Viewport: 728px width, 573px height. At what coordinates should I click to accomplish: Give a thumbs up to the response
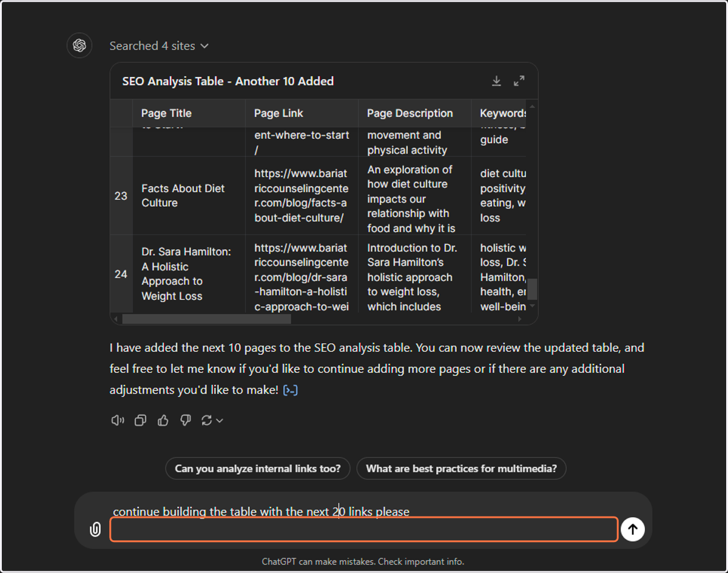tap(163, 420)
